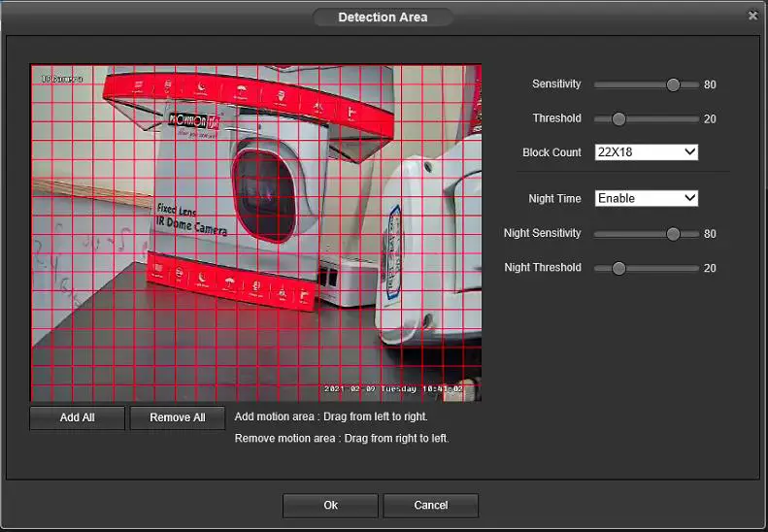The height and width of the screenshot is (532, 768).
Task: Confirm with the Ok button
Action: click(x=330, y=506)
